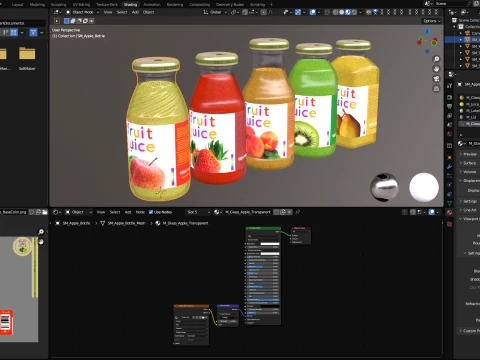Toggle the camera view gizmo in the 3D viewport

(x=436, y=79)
